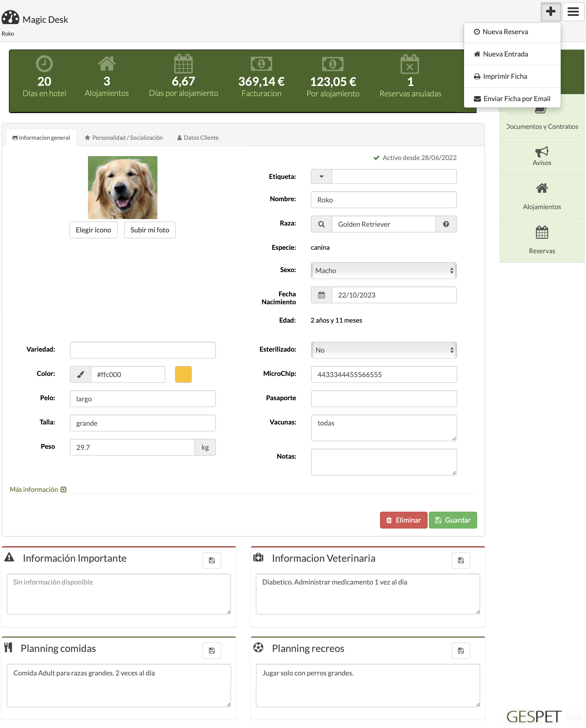Click the Facturacion money icon
The image size is (586, 728).
click(262, 63)
